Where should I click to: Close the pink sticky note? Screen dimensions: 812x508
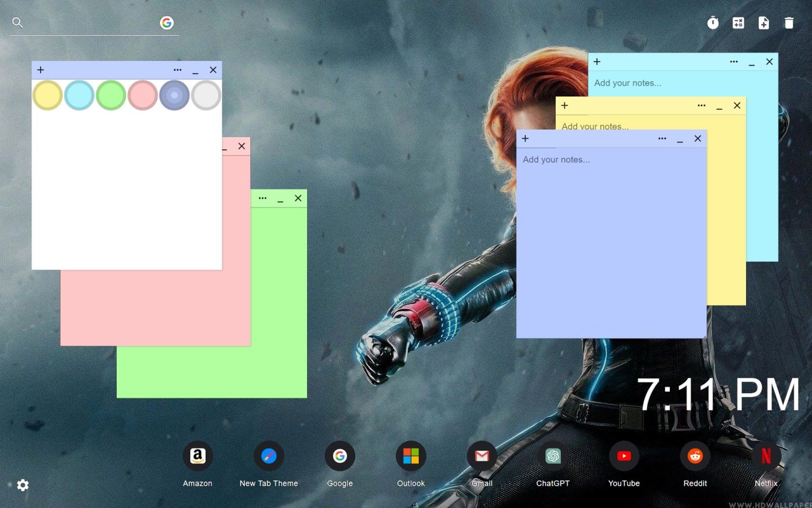(x=242, y=146)
